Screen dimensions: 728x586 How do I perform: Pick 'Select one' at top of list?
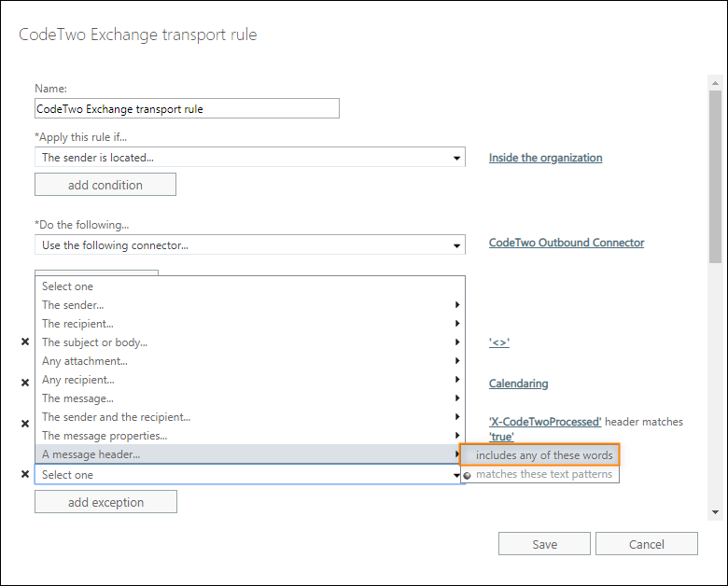[x=250, y=286]
